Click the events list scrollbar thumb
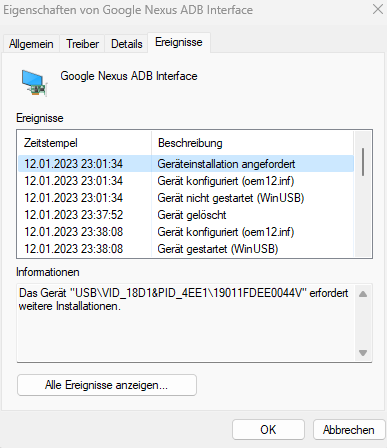Viewport: 387px width, 448px height. (363, 162)
